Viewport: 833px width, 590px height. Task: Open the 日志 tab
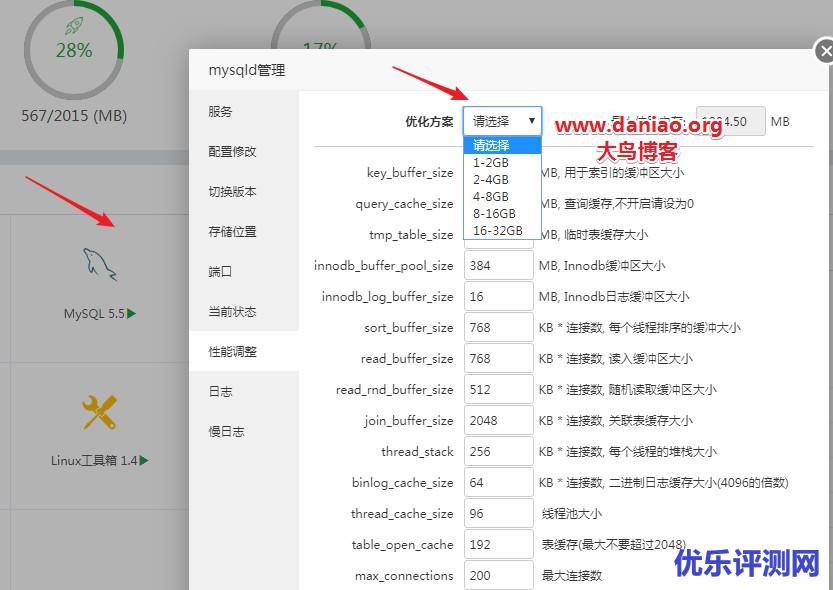coord(221,392)
